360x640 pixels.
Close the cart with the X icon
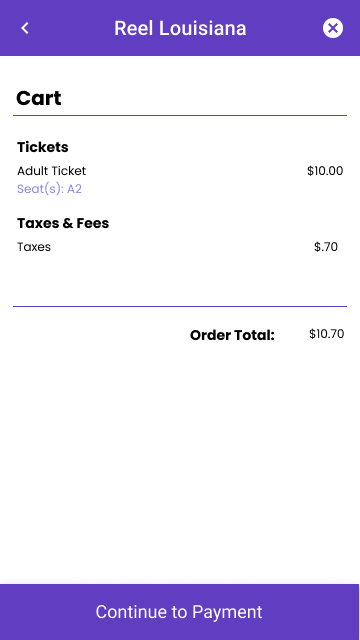pyautogui.click(x=333, y=28)
